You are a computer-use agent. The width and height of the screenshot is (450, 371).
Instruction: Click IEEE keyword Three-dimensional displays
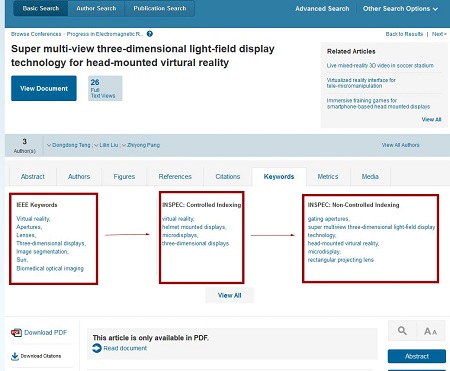[51, 244]
